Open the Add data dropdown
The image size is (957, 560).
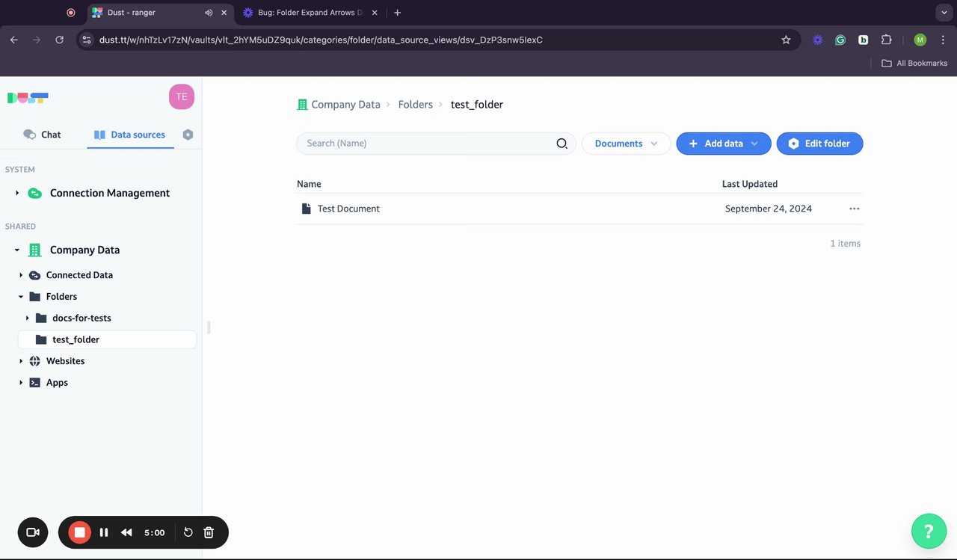point(723,144)
